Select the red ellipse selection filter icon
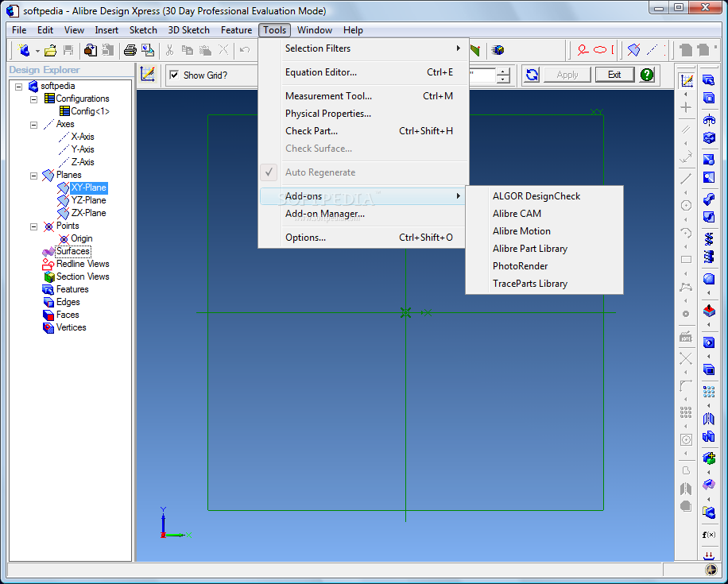 (600, 50)
